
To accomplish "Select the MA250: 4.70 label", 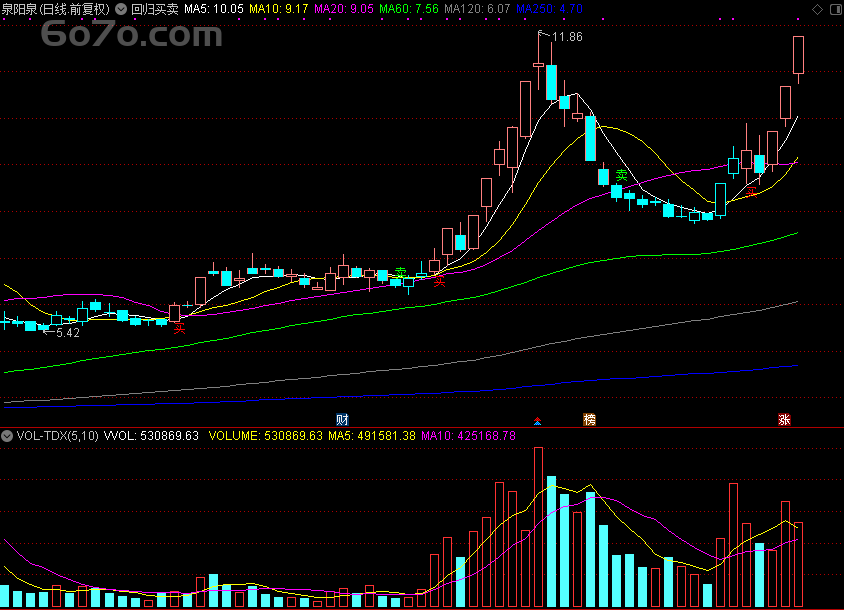I will click(x=550, y=9).
